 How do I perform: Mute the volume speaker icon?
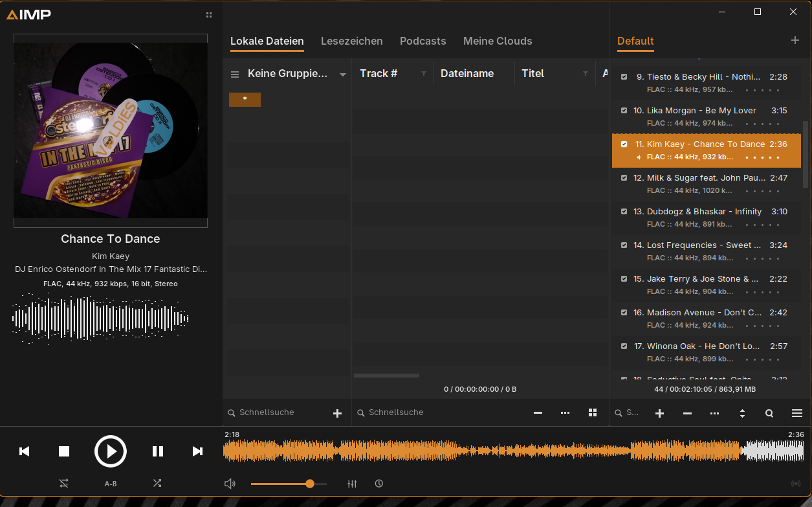tap(230, 484)
